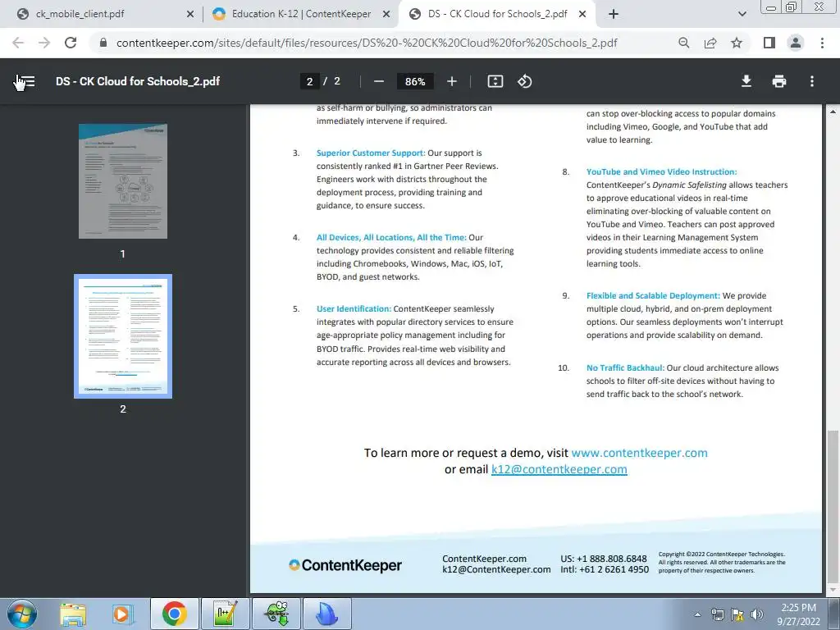Rotate the PDF counterclockwise
The image size is (840, 630).
524,81
